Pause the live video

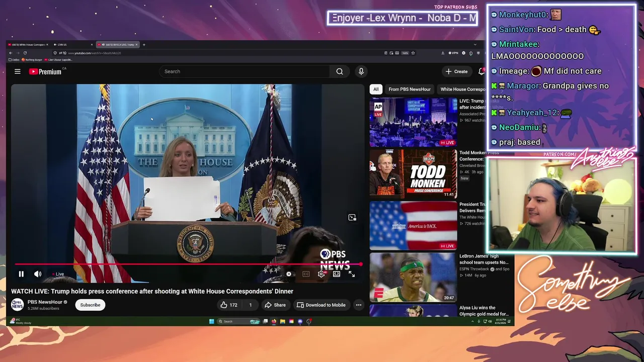[21, 274]
